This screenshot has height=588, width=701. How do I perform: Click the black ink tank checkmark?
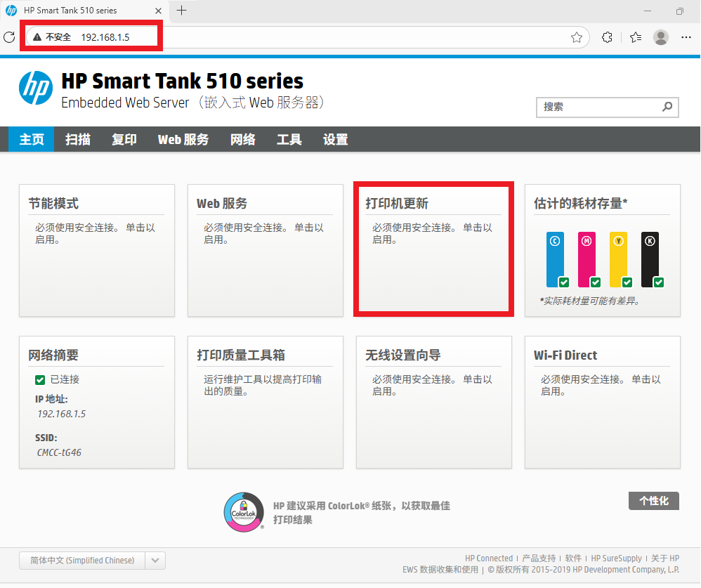click(658, 282)
